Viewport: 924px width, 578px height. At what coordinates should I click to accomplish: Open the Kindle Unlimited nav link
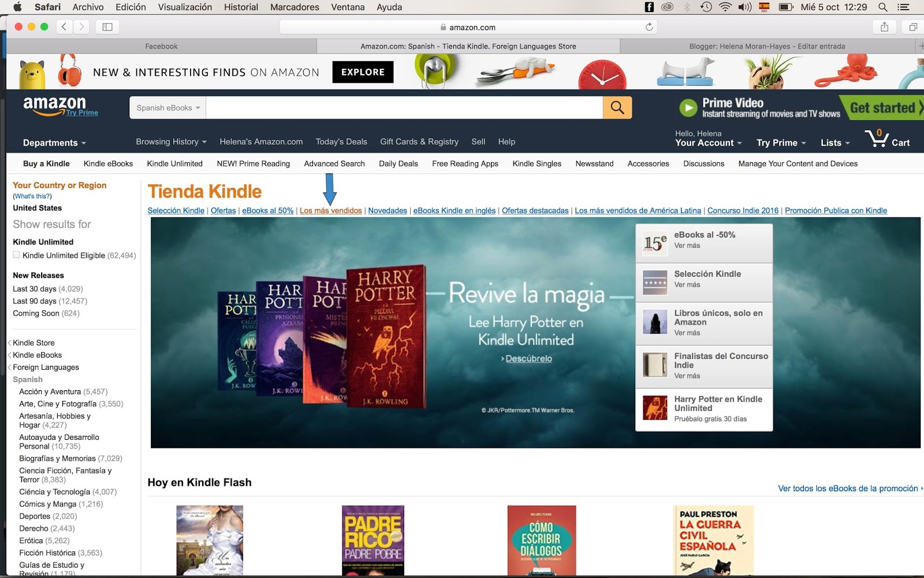174,164
